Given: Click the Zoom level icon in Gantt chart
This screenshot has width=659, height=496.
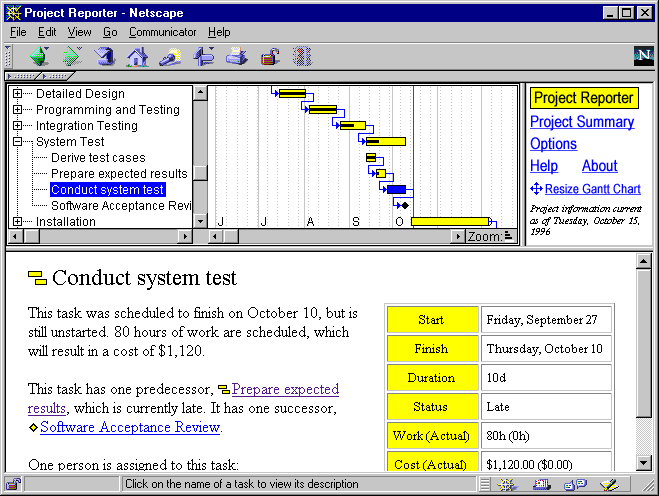Looking at the screenshot, I should [x=508, y=236].
